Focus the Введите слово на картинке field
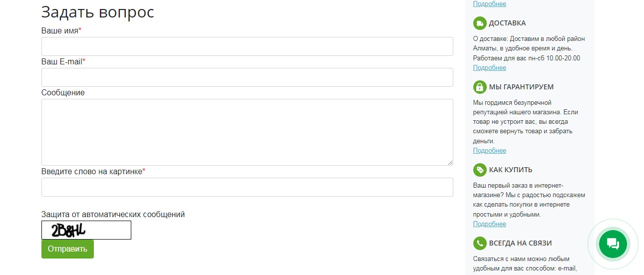The height and width of the screenshot is (275, 644). click(x=247, y=187)
